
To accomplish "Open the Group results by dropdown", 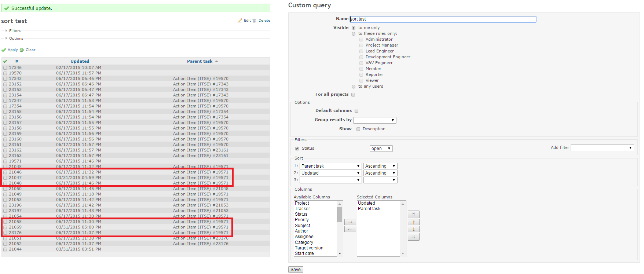I will [374, 120].
